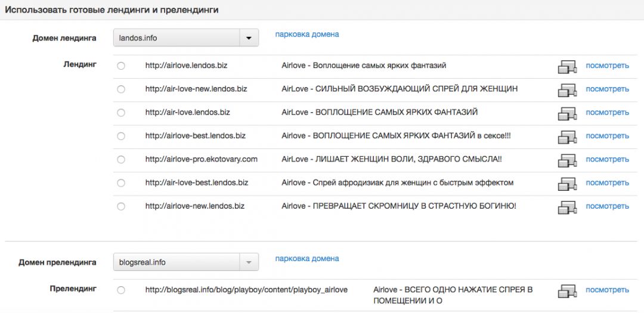Screen dimensions: 644x313
Task: Choose air-love-best.lendos.biz radio button
Action: [x=120, y=183]
